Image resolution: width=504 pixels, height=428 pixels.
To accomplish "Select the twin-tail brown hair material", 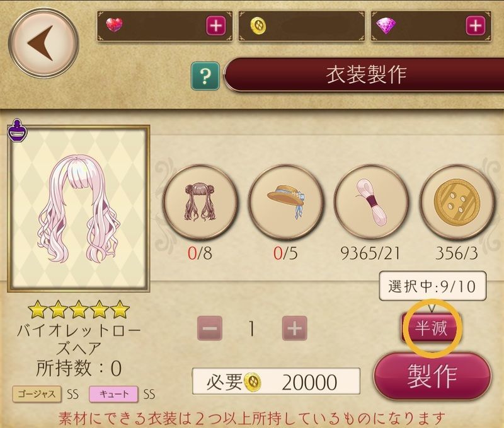I will (200, 202).
